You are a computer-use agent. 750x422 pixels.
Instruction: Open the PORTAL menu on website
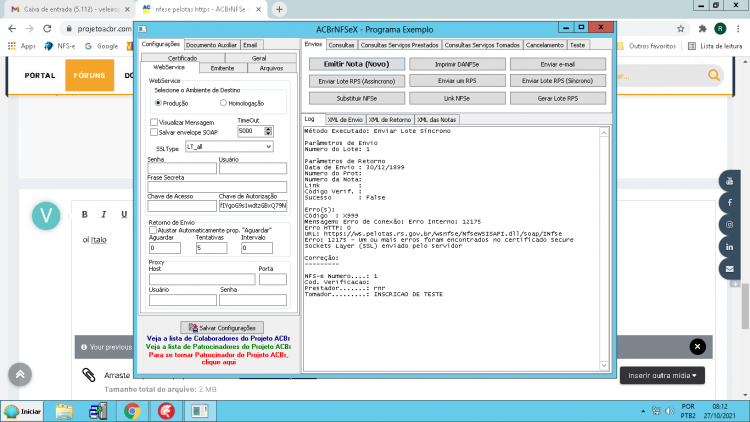40,75
